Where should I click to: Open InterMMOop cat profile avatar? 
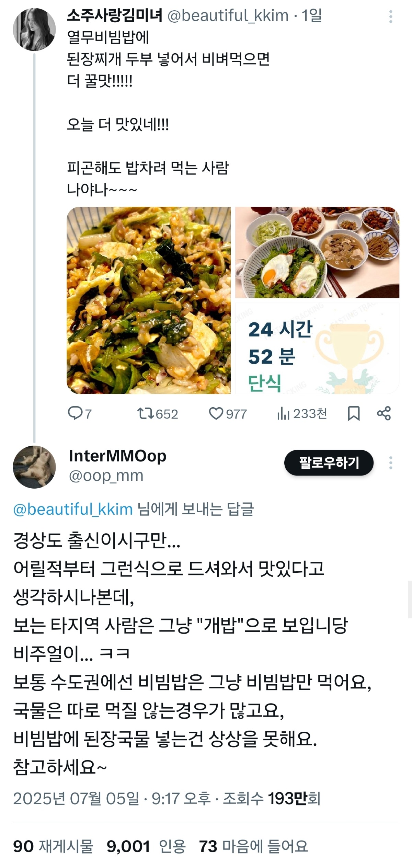34,467
